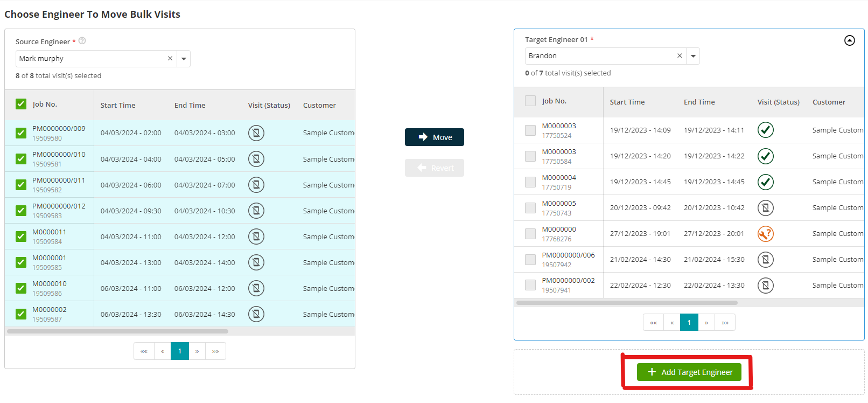Go to previous page in source table pager

click(x=163, y=351)
